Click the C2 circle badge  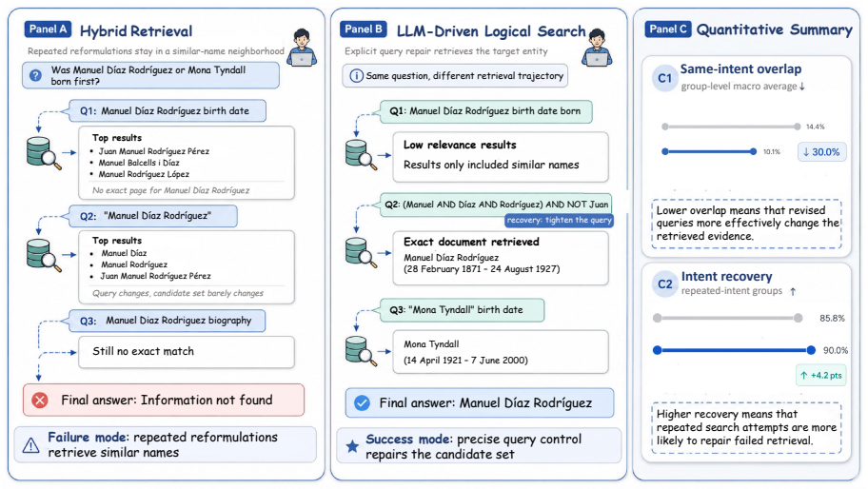click(665, 284)
